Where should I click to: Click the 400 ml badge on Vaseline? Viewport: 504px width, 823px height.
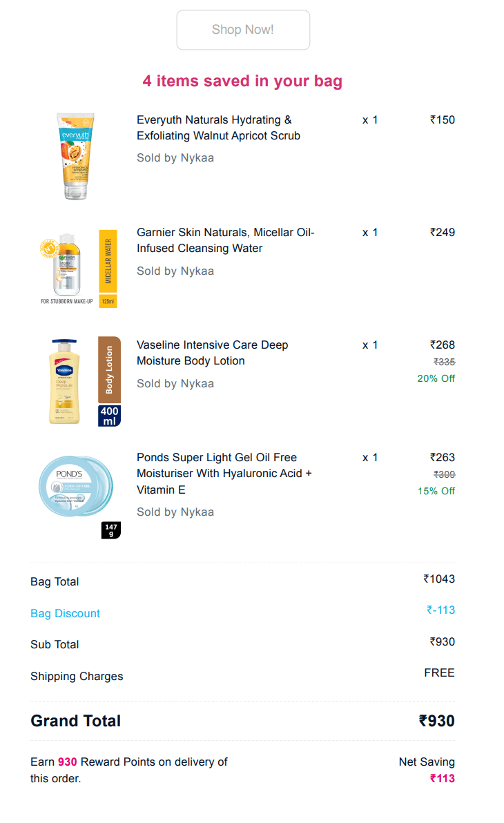click(x=109, y=416)
